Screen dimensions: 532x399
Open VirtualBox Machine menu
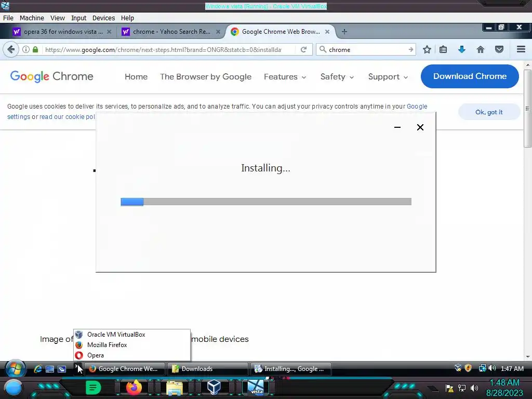tap(32, 18)
